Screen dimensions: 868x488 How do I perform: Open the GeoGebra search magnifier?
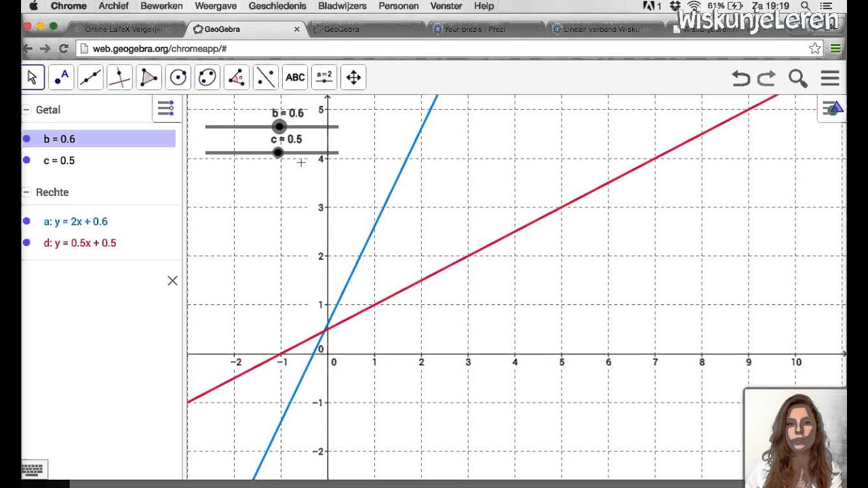(x=798, y=78)
